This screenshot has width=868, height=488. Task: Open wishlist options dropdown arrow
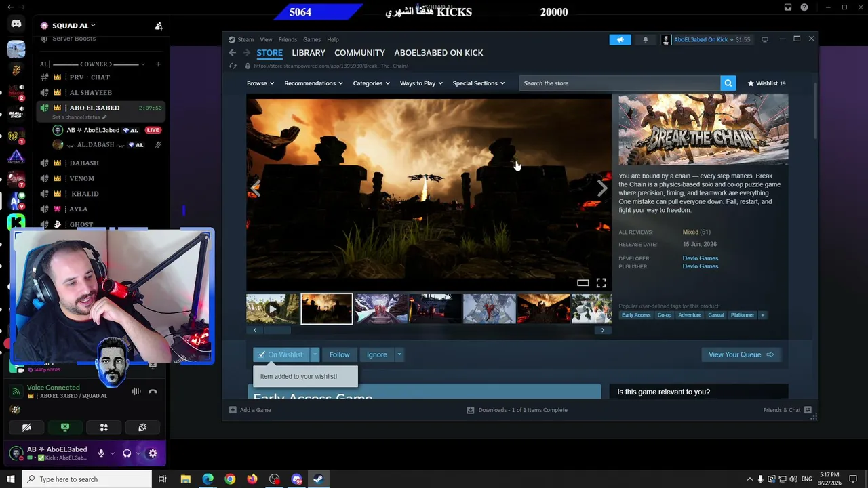click(x=315, y=354)
